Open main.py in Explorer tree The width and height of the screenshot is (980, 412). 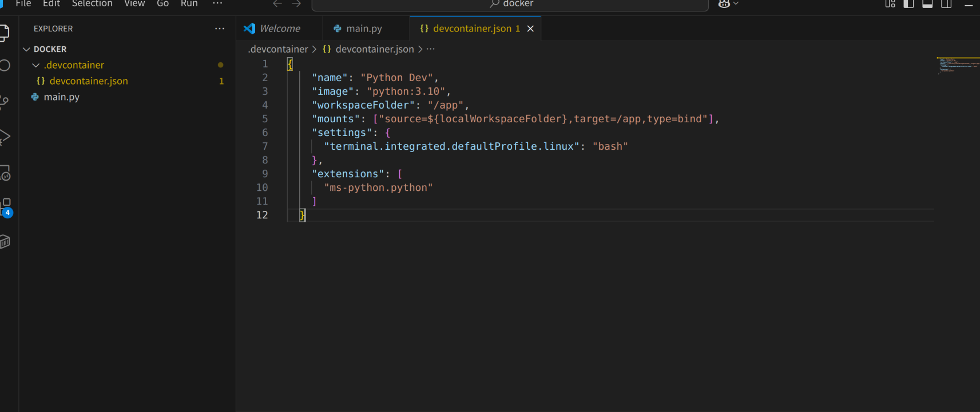(62, 97)
